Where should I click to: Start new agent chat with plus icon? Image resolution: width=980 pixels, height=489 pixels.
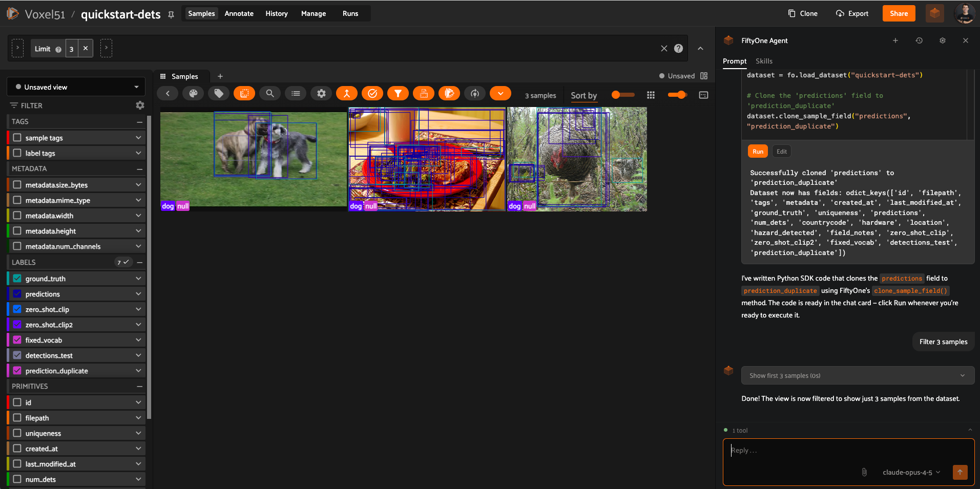[x=895, y=40]
